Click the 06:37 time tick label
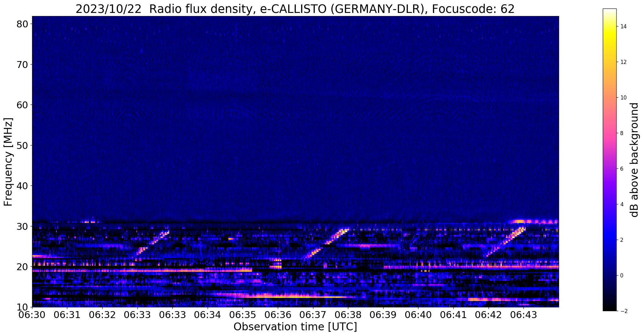This screenshot has width=644, height=336. click(x=313, y=315)
